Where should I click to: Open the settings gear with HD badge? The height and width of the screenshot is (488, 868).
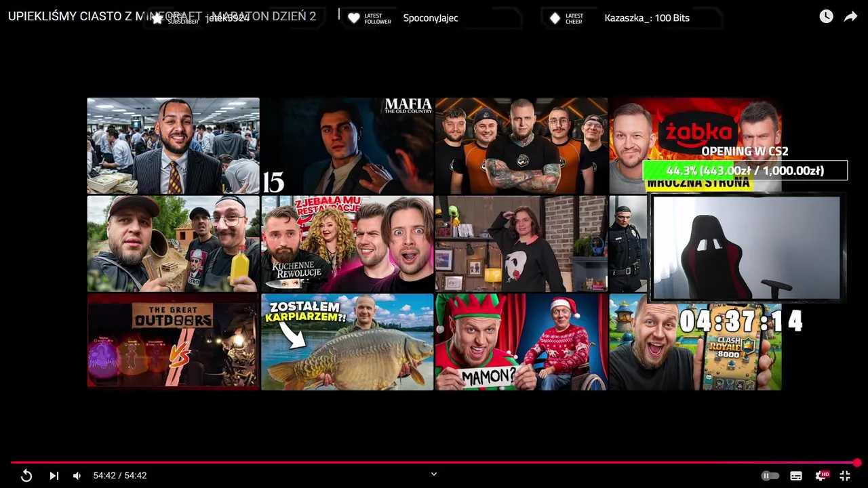[822, 476]
